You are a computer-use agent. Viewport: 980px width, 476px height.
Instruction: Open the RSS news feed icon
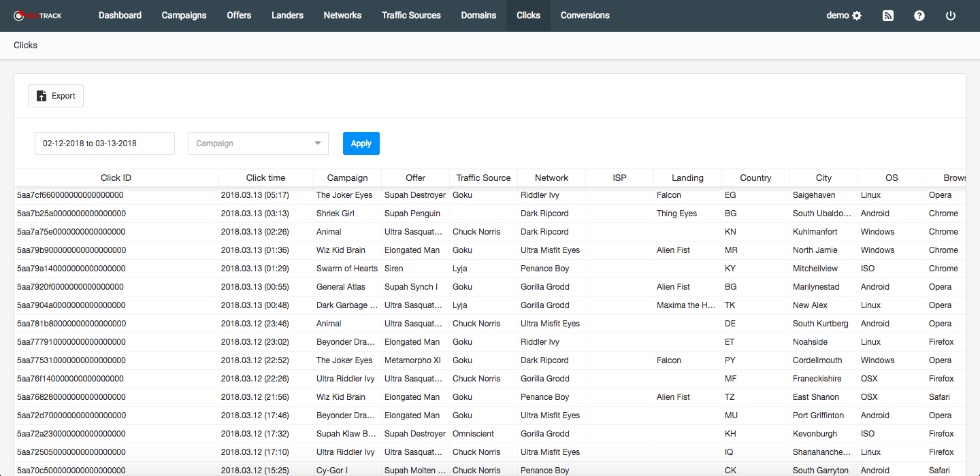pyautogui.click(x=887, y=16)
